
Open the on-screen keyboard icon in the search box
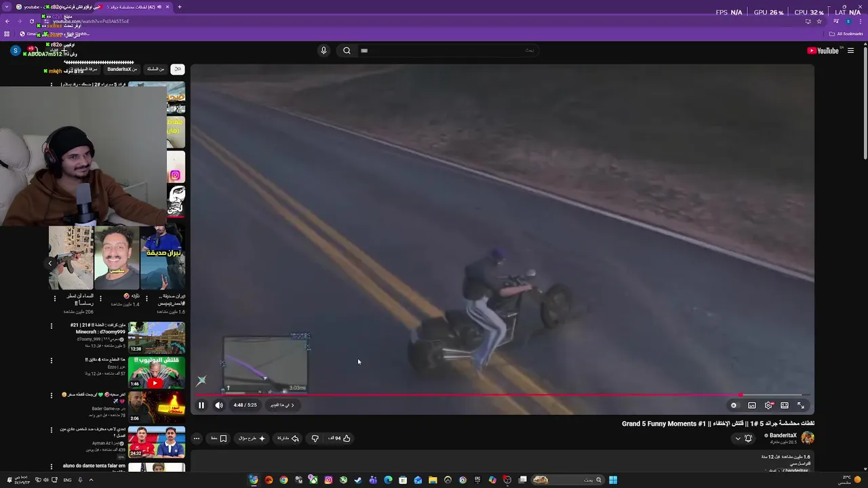click(x=364, y=51)
